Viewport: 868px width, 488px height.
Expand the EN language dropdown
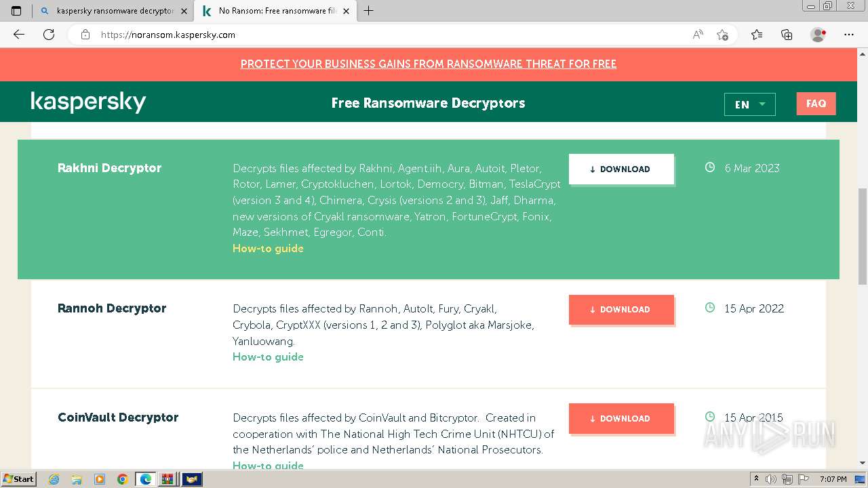750,104
